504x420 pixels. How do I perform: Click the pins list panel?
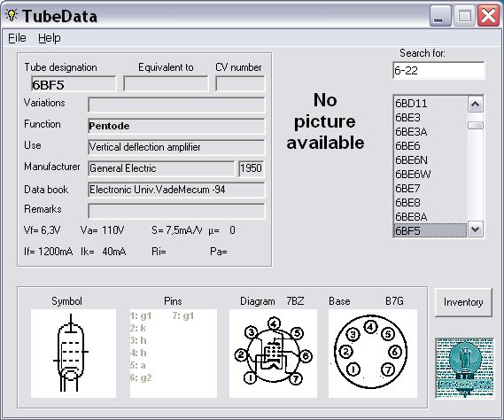pyautogui.click(x=174, y=354)
